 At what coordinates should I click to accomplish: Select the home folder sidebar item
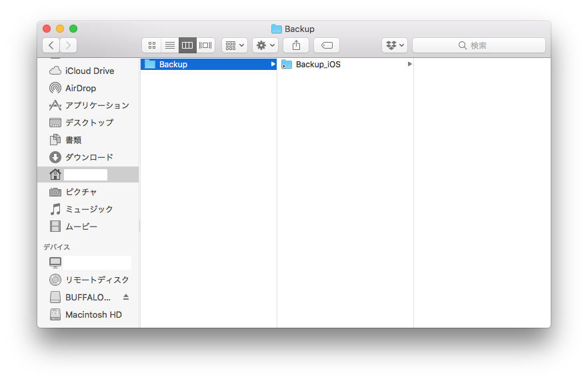[x=88, y=175]
